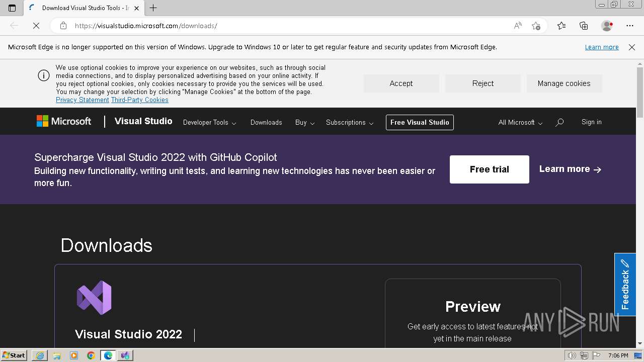Open Third-Party Cookies link
The width and height of the screenshot is (644, 362).
(140, 100)
